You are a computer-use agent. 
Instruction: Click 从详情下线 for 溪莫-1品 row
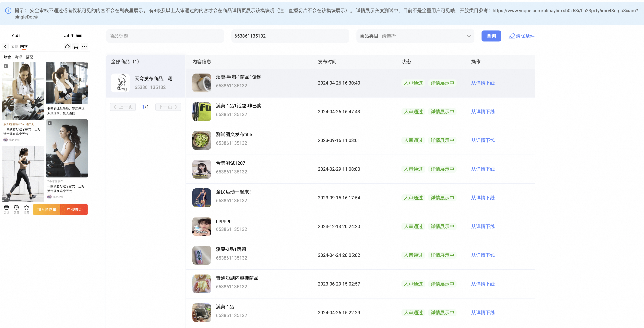[483, 312]
